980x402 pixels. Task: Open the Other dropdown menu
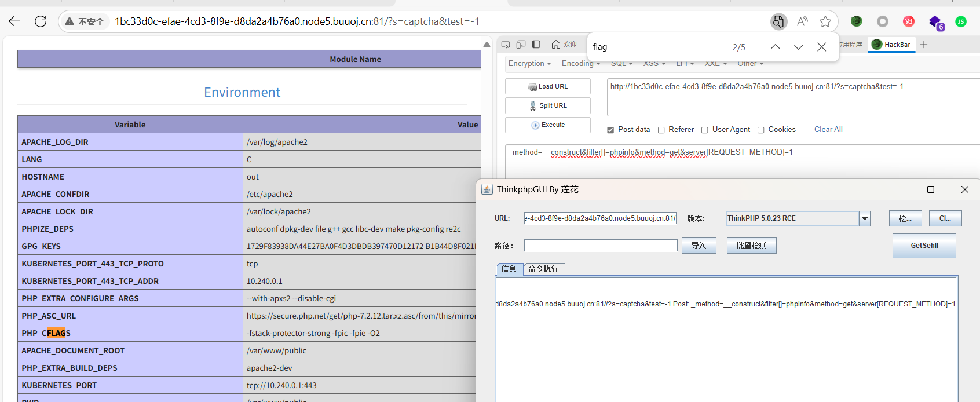pyautogui.click(x=751, y=64)
